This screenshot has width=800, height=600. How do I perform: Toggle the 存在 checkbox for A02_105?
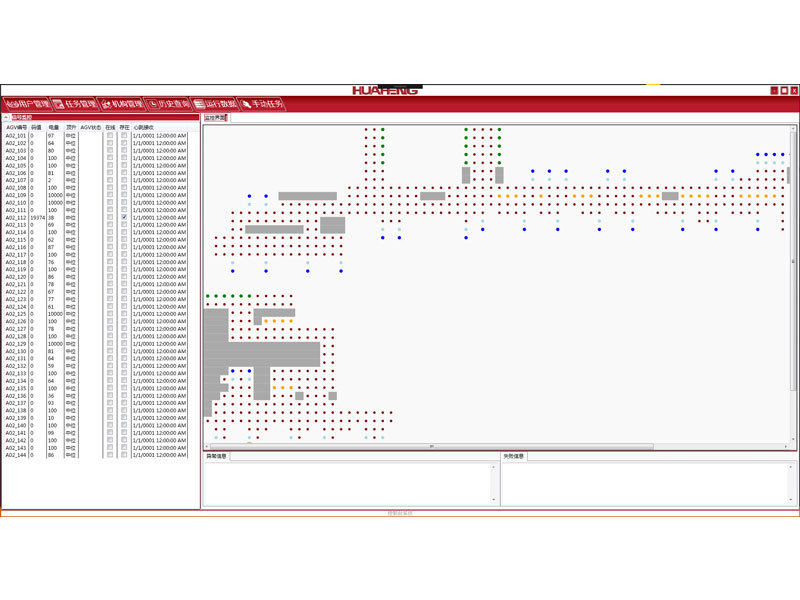pos(124,165)
